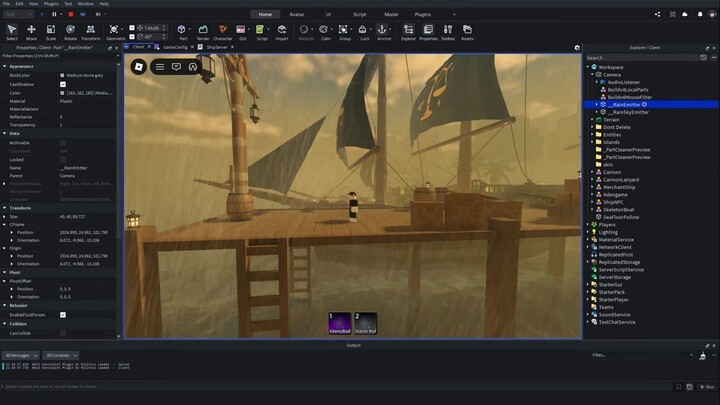The height and width of the screenshot is (405, 720).
Task: Switch to the GameConfig script tab
Action: point(175,47)
